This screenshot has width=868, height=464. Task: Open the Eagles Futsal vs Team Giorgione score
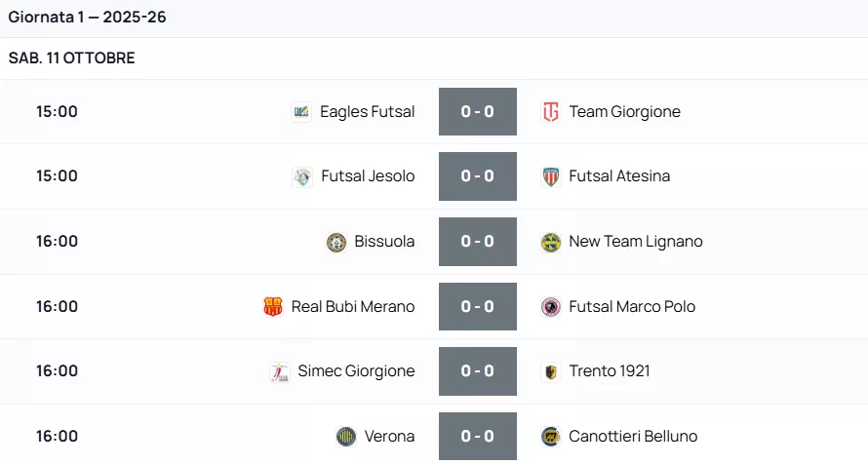(x=478, y=112)
